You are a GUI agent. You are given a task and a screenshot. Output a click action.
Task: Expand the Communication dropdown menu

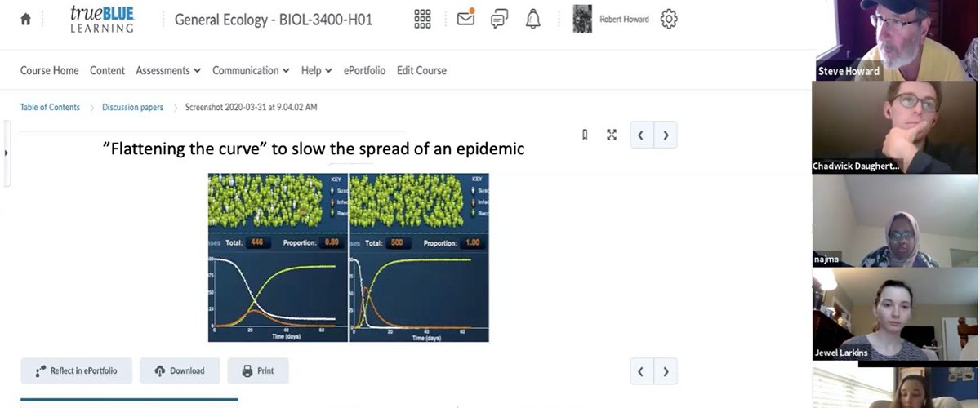click(251, 70)
